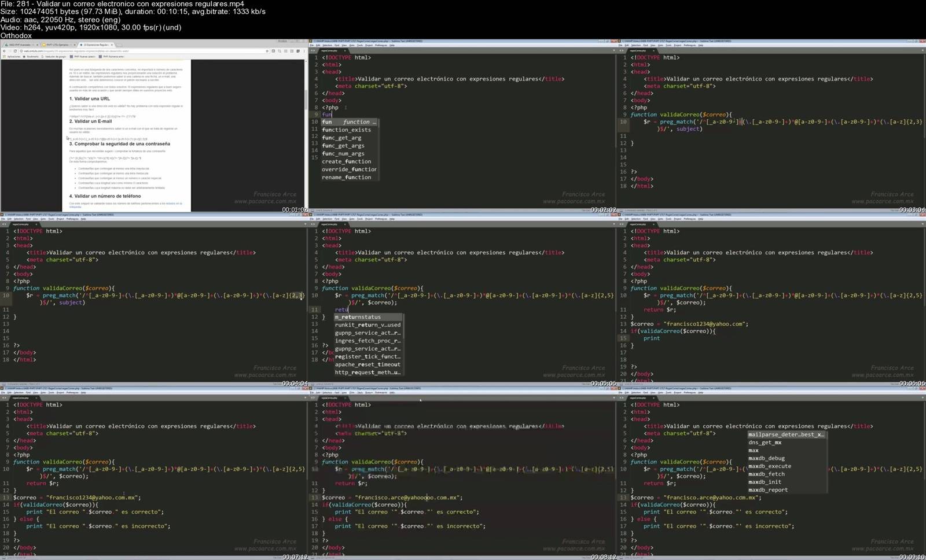This screenshot has height=560, width=926.
Task: Click 'Orthodox' label in header
Action: pyautogui.click(x=16, y=35)
